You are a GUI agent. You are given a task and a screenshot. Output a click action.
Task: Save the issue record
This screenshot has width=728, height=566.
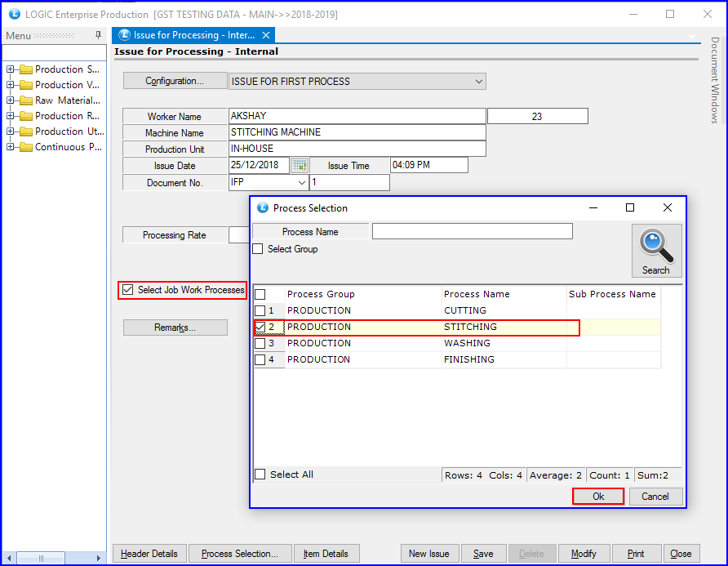pyautogui.click(x=483, y=554)
